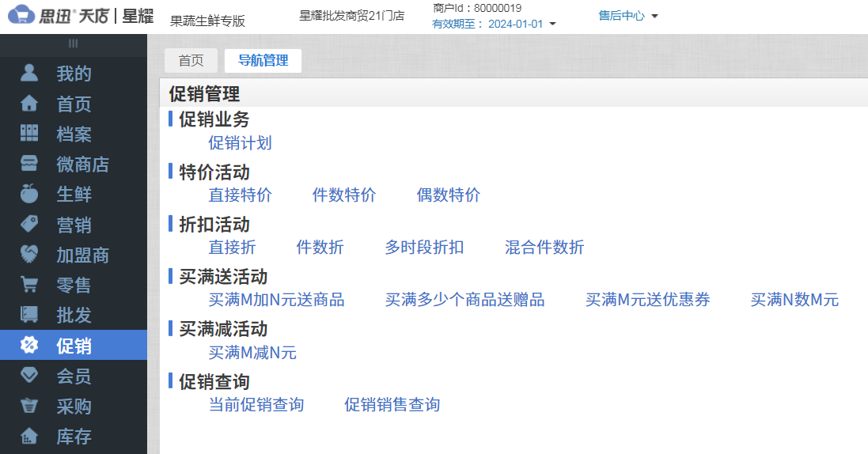
Task: Expand the 售后中心 dropdown
Action: pos(627,16)
